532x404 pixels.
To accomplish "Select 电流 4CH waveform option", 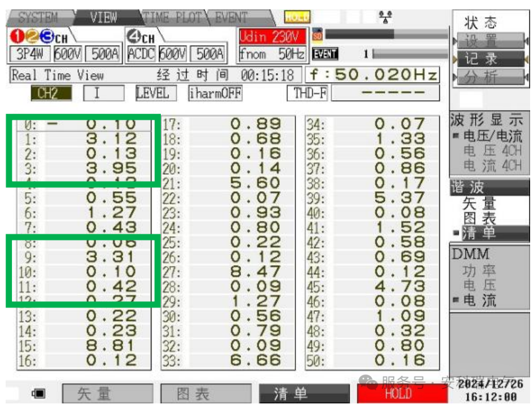I will tap(493, 166).
